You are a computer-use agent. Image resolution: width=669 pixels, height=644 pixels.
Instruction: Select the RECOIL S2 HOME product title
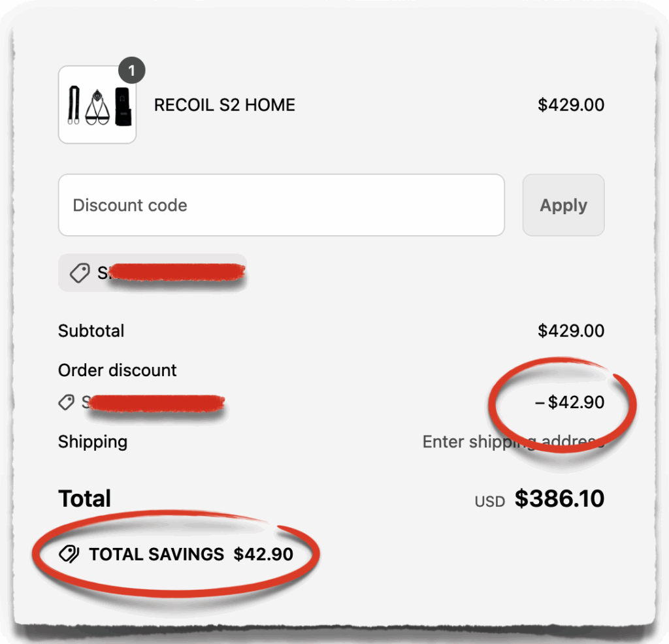click(x=224, y=105)
